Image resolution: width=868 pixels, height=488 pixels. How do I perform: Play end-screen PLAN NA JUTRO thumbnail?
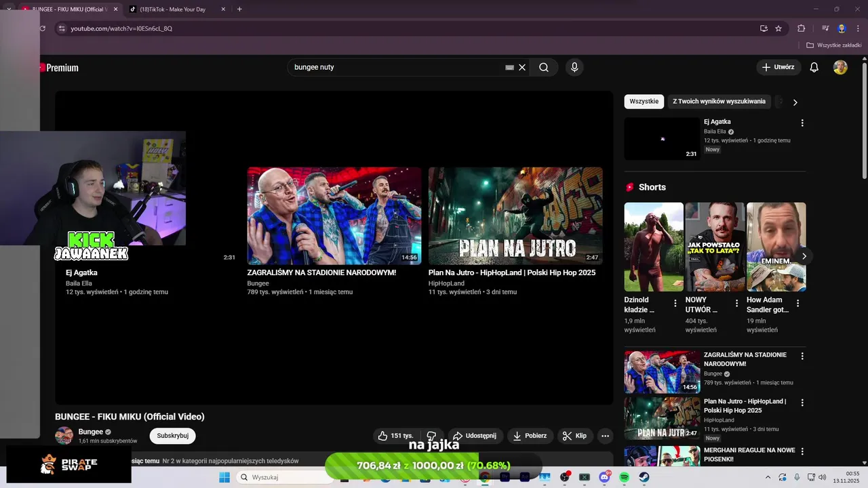tap(515, 216)
